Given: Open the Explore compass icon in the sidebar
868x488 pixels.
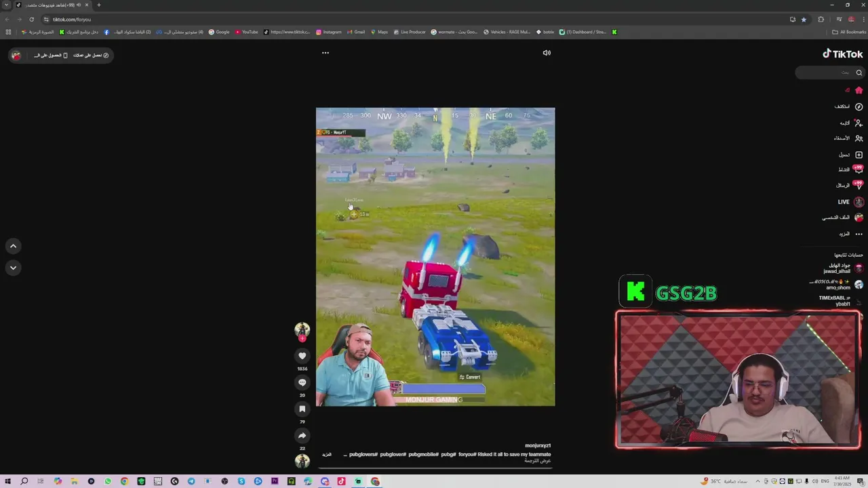Looking at the screenshot, I should point(859,106).
